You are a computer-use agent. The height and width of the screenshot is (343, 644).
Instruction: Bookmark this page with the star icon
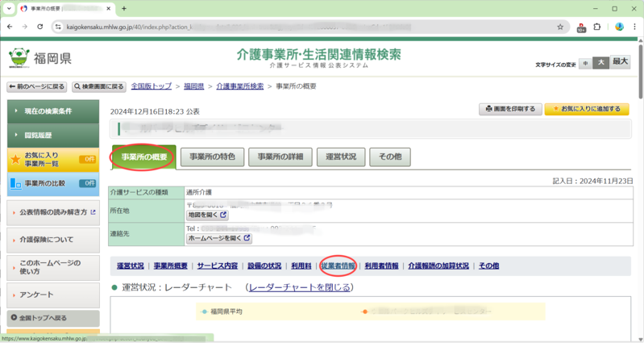(560, 27)
